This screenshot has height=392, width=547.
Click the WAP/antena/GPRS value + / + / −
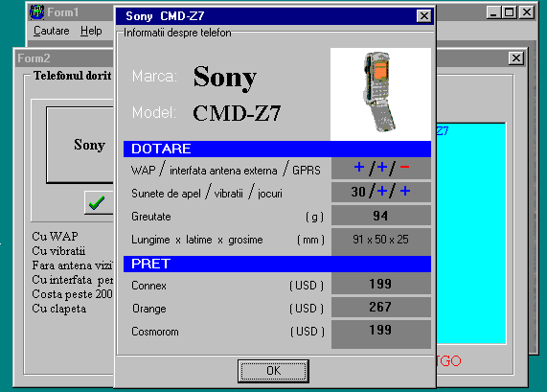[x=381, y=168]
